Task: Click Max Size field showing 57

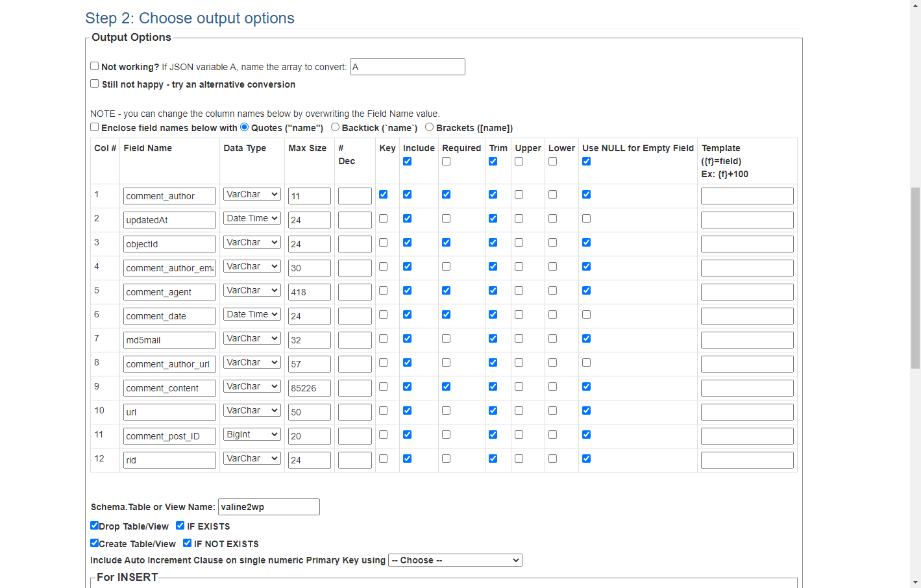Action: click(310, 364)
